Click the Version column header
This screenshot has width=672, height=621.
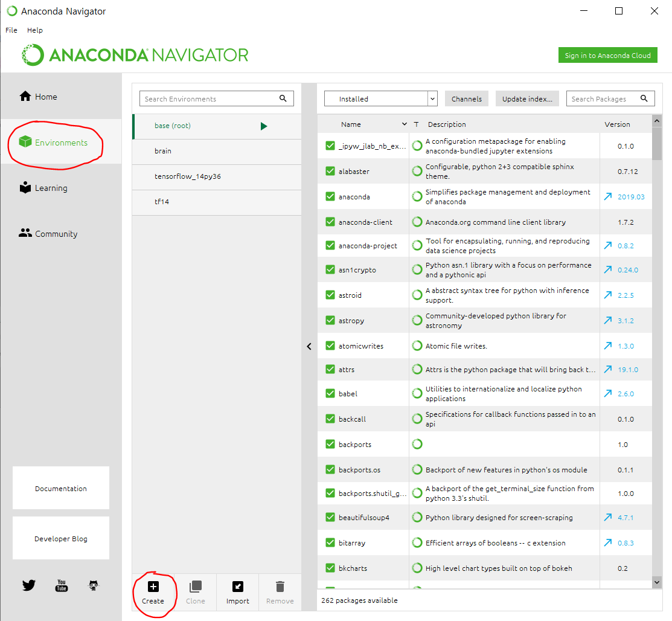pos(617,124)
